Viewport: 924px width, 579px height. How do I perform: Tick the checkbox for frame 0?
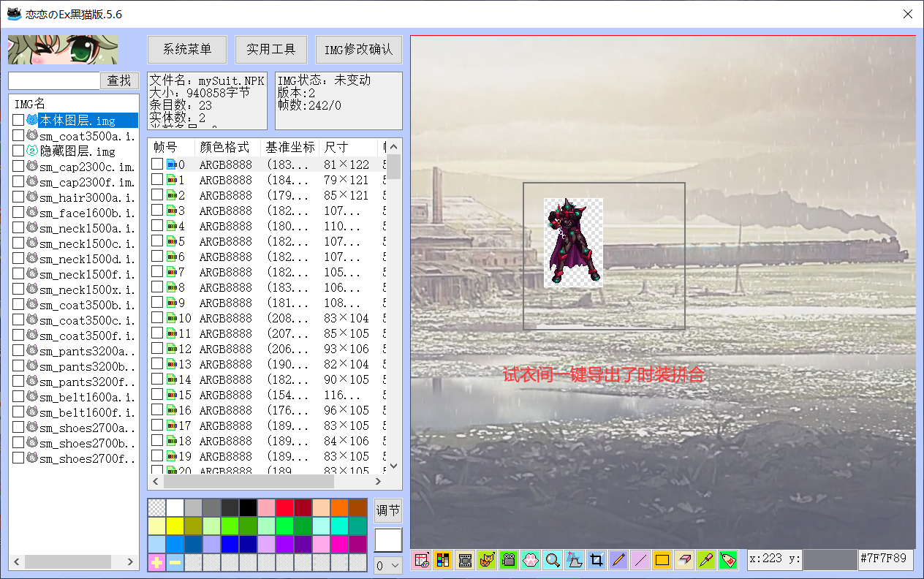157,164
